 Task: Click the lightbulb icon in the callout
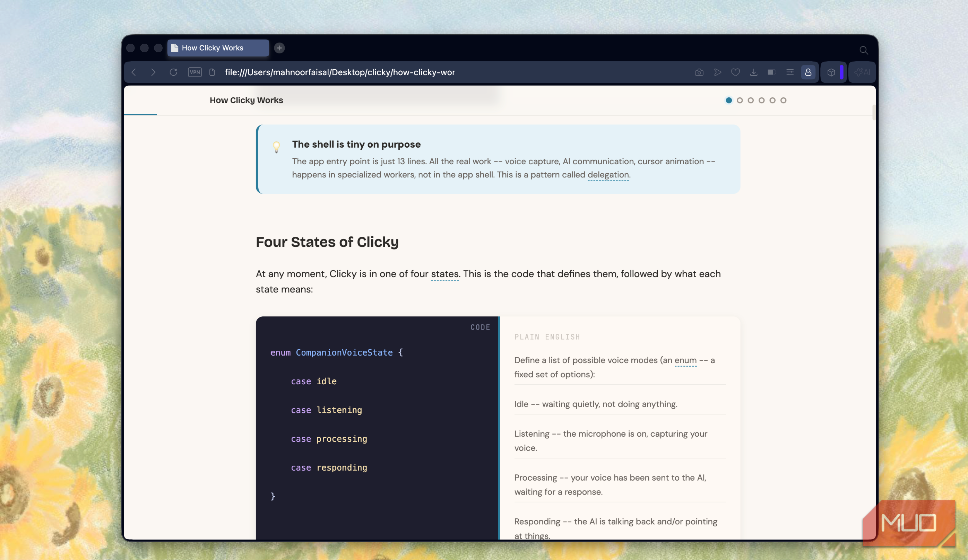point(276,147)
